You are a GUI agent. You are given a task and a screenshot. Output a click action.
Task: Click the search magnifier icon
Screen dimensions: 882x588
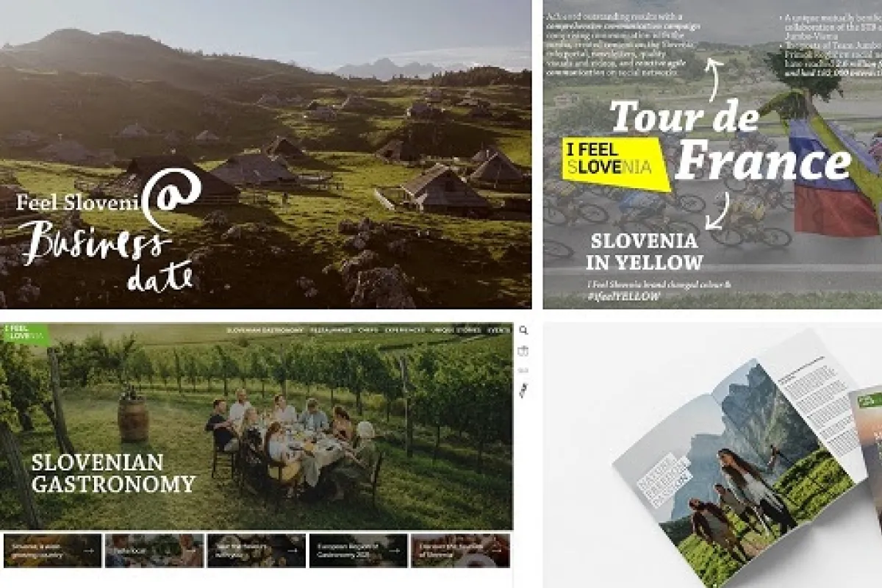(523, 331)
